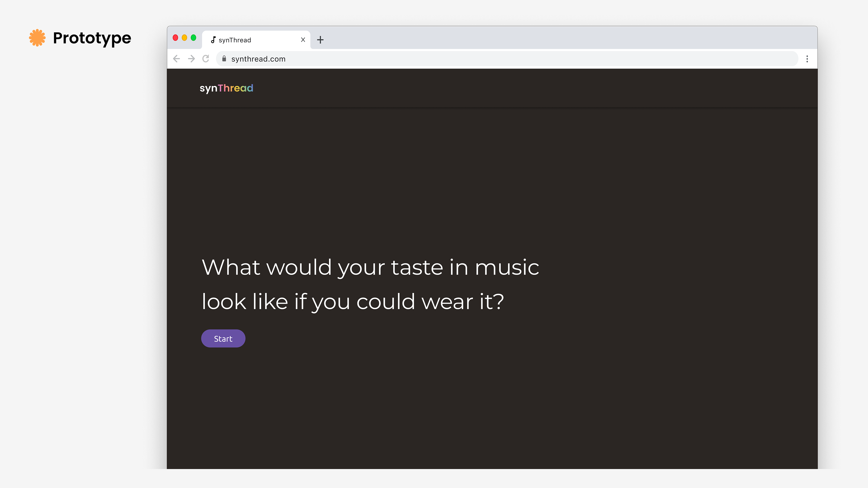The image size is (868, 488).
Task: Click the word 'music' in the headline
Action: pyautogui.click(x=507, y=268)
